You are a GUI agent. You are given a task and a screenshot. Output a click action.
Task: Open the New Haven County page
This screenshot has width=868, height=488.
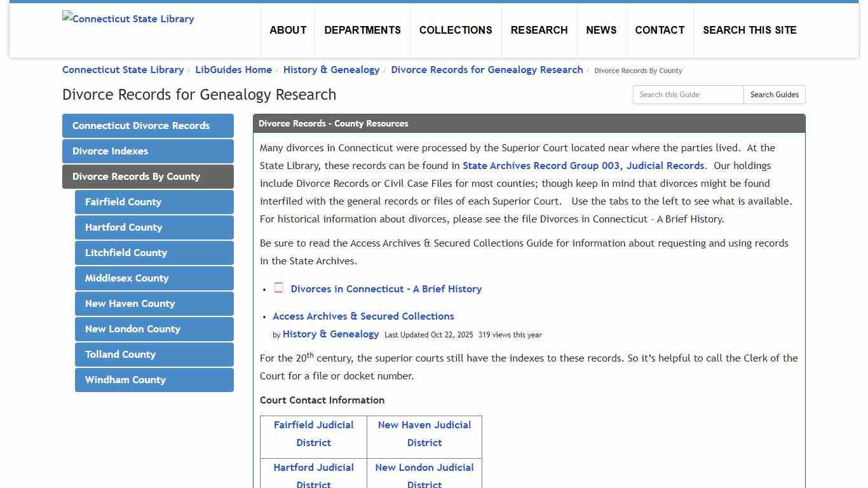154,304
